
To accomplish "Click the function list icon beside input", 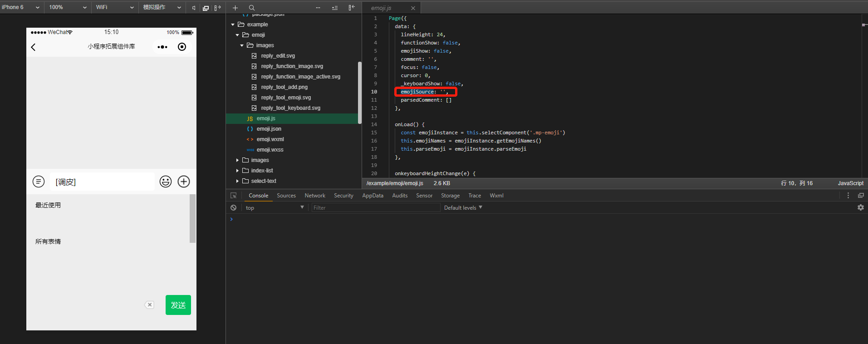I will 39,182.
